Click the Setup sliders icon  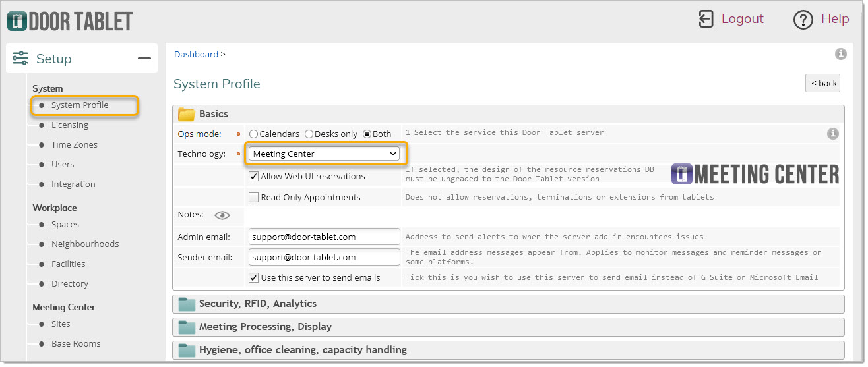20,59
